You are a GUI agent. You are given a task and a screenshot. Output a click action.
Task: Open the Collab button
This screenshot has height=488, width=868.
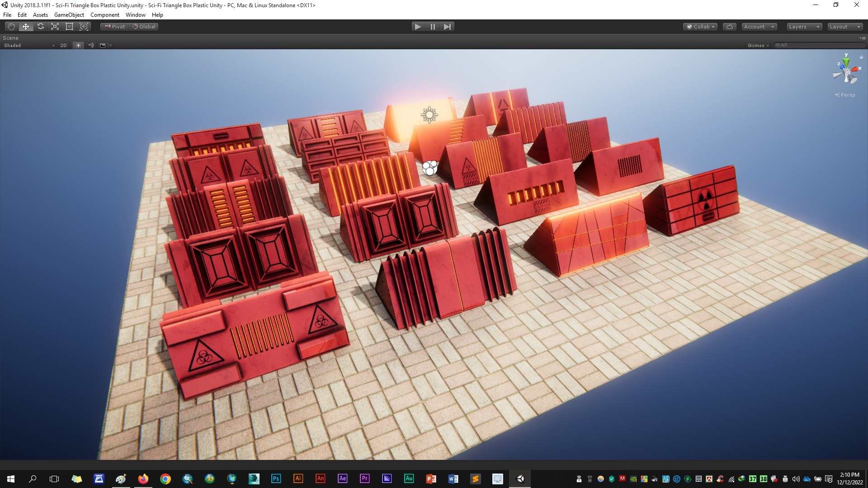[700, 27]
